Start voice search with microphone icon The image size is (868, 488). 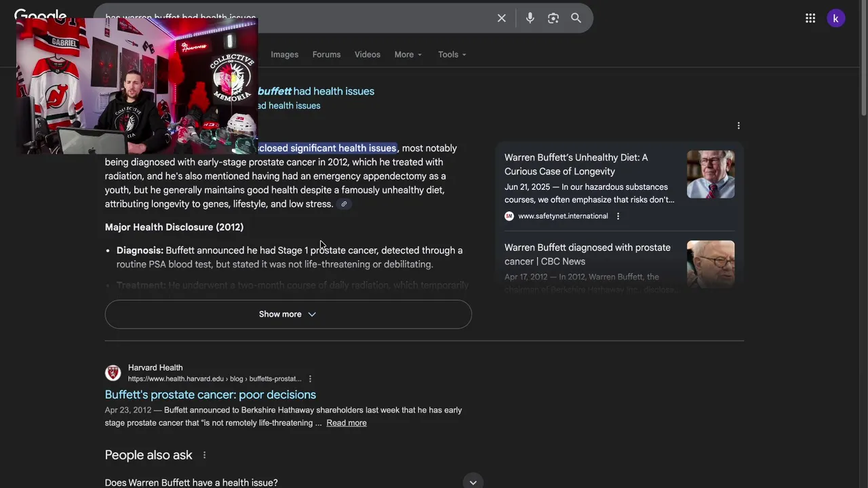point(530,18)
